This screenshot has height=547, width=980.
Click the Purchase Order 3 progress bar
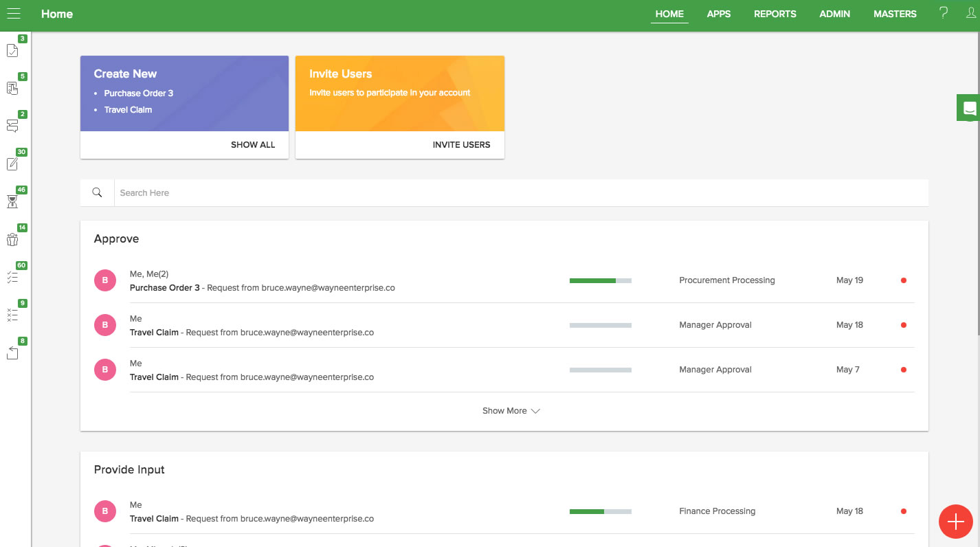pyautogui.click(x=600, y=280)
